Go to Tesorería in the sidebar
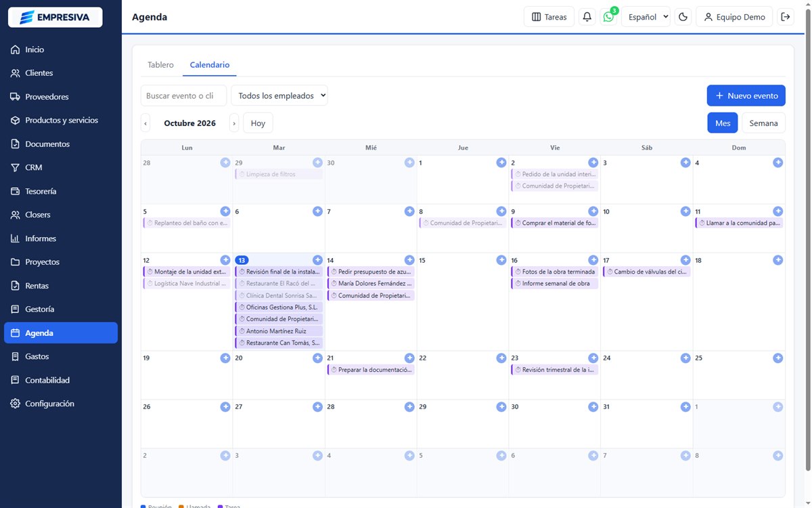The image size is (812, 508). (61, 191)
